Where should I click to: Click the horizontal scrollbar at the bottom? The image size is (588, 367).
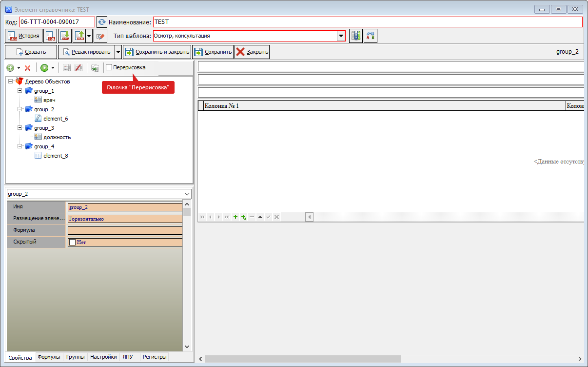[302, 359]
